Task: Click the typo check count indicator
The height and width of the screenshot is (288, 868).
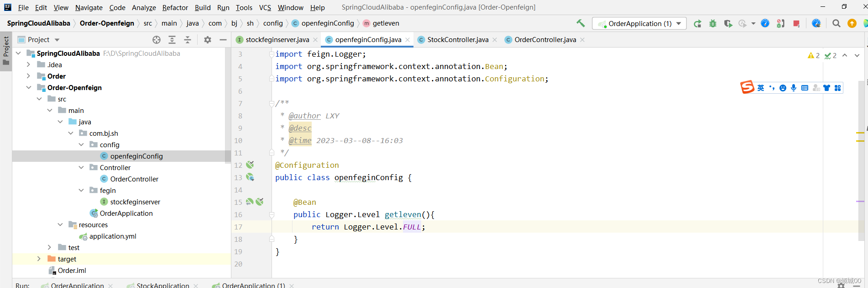Action: [x=831, y=55]
